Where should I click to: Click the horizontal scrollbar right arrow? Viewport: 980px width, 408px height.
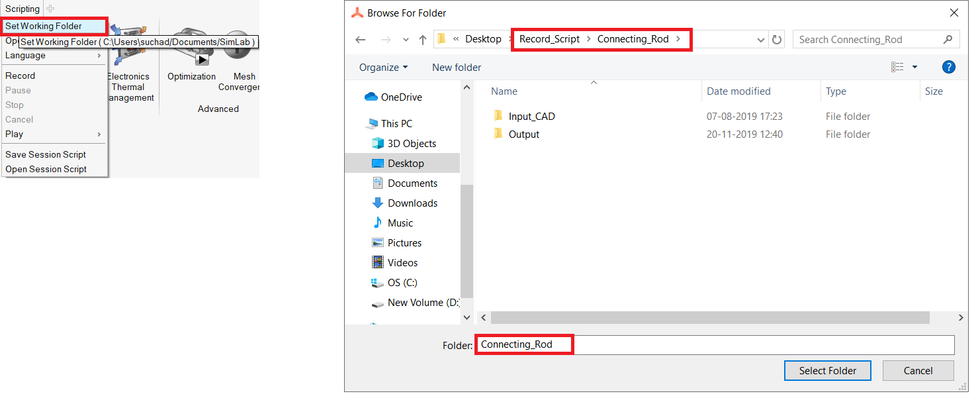(961, 319)
